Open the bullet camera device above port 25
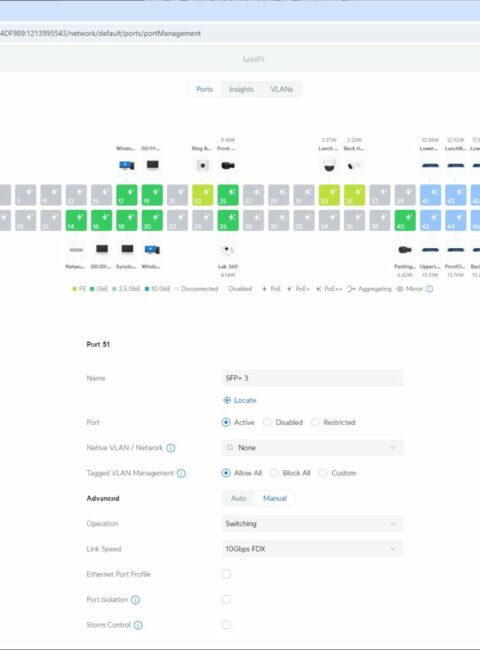Viewport: 480px width, 650px height. point(228,165)
